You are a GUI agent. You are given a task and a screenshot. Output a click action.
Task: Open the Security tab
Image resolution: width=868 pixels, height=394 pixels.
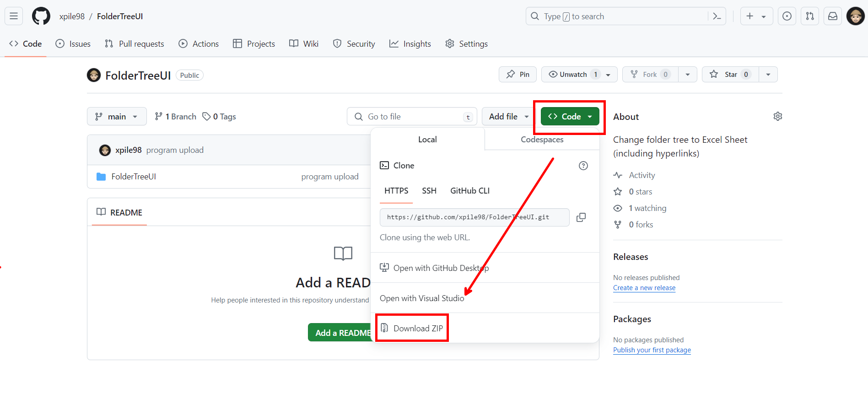(x=354, y=44)
